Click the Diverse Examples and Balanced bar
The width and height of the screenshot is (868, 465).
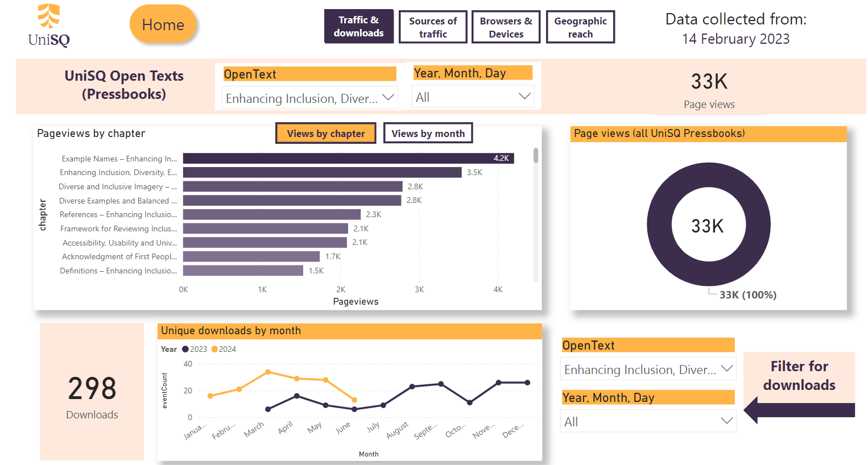coord(292,200)
